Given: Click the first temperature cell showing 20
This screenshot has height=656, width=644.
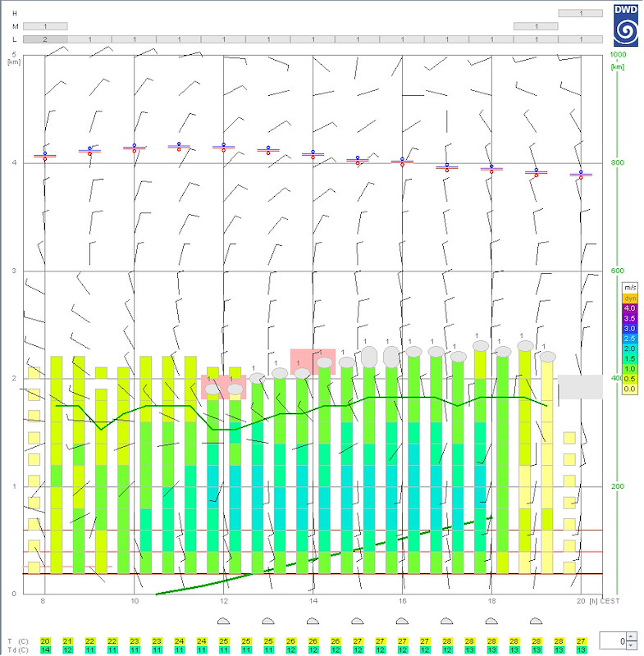Looking at the screenshot, I should click(x=45, y=641).
